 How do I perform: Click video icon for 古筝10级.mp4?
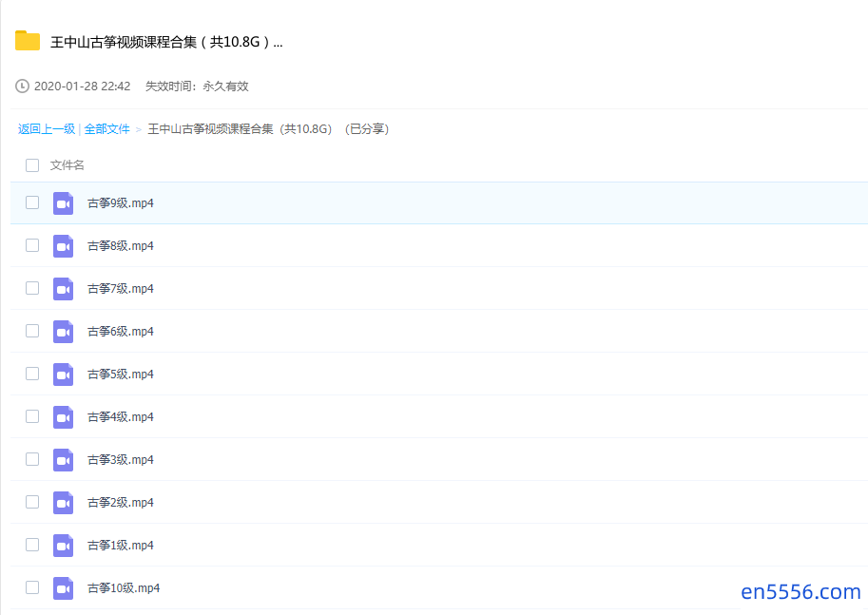(64, 588)
